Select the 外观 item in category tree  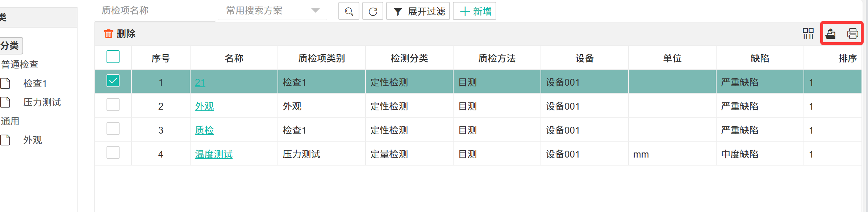pyautogui.click(x=33, y=140)
